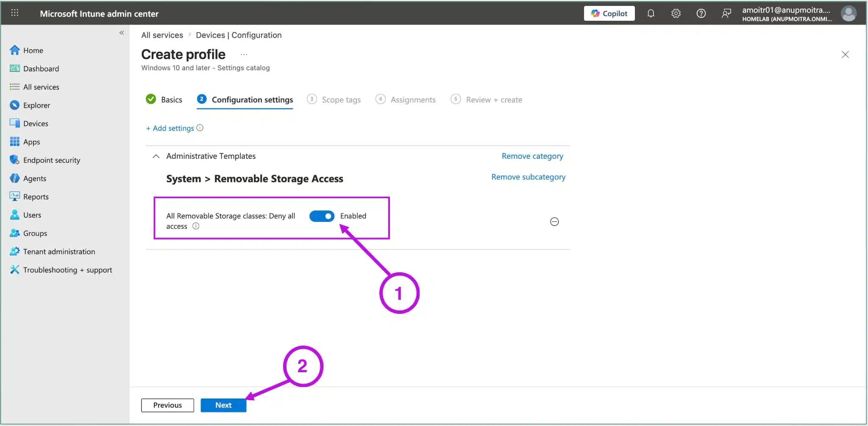
Task: Click the Tenant administration icon
Action: point(14,251)
